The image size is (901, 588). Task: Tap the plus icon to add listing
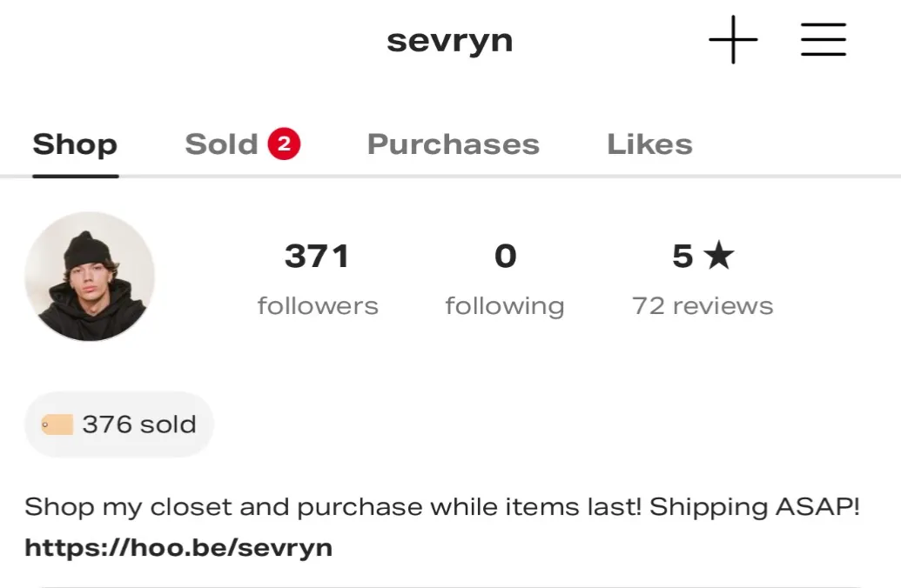coord(733,40)
